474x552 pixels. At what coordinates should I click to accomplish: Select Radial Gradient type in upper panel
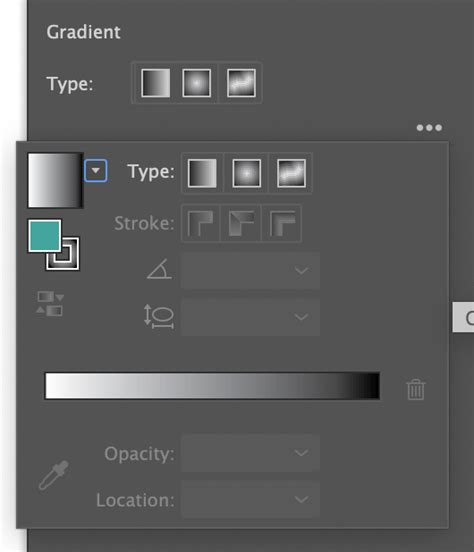(x=197, y=83)
